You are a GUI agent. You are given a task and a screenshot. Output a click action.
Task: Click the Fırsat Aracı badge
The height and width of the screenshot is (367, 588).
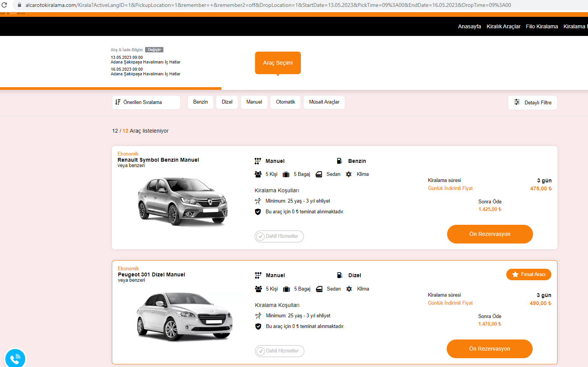tap(529, 274)
